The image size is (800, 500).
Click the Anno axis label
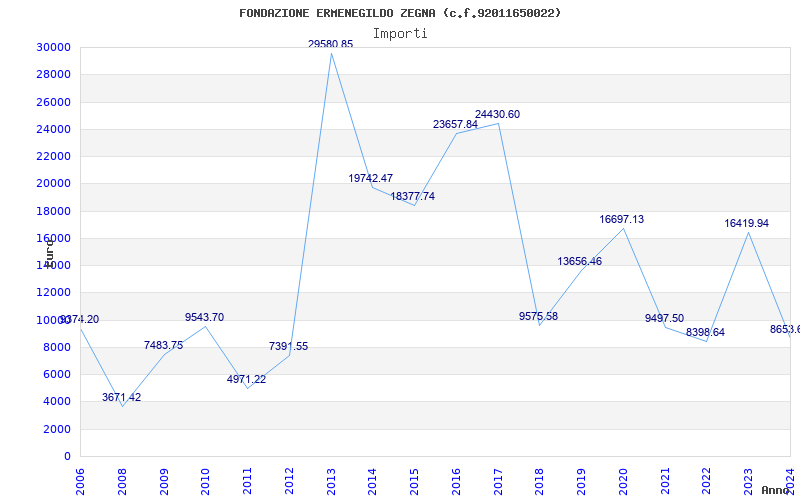(776, 490)
